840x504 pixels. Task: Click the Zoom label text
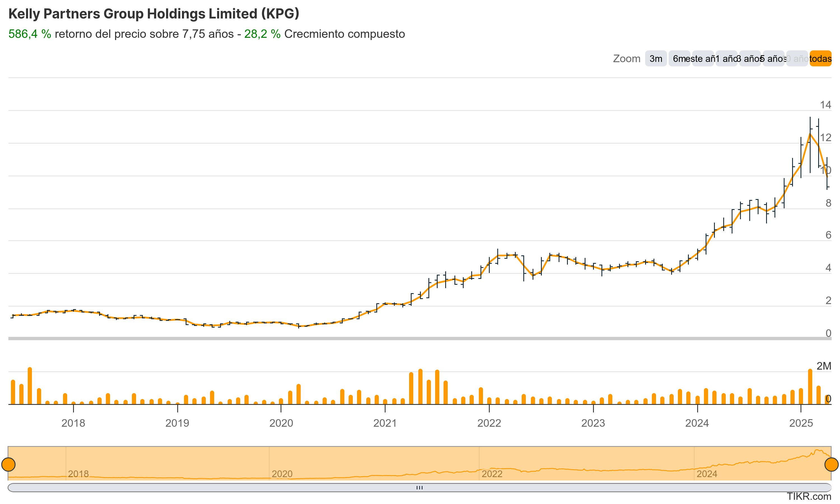pos(626,59)
